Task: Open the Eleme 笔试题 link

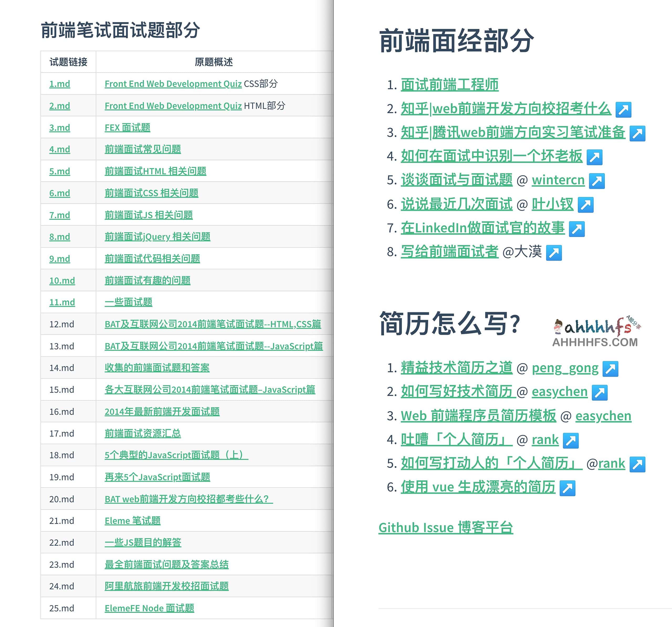Action: pyautogui.click(x=133, y=520)
